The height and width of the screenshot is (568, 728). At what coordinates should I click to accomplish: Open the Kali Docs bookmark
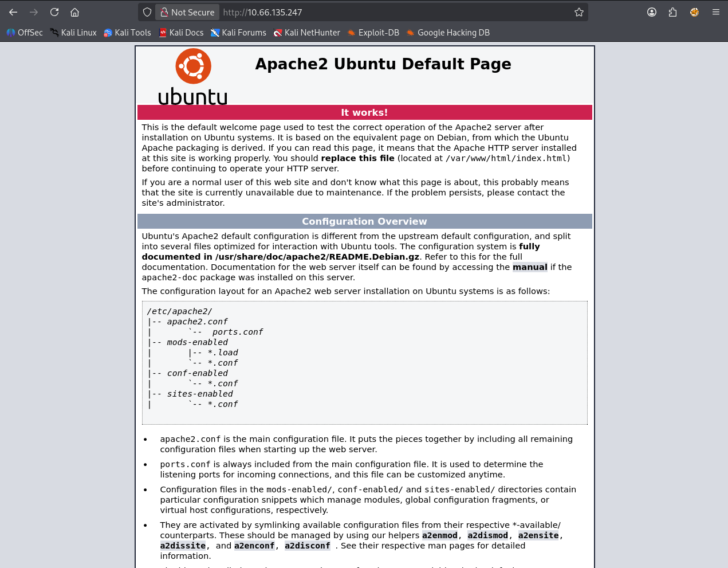pyautogui.click(x=181, y=33)
